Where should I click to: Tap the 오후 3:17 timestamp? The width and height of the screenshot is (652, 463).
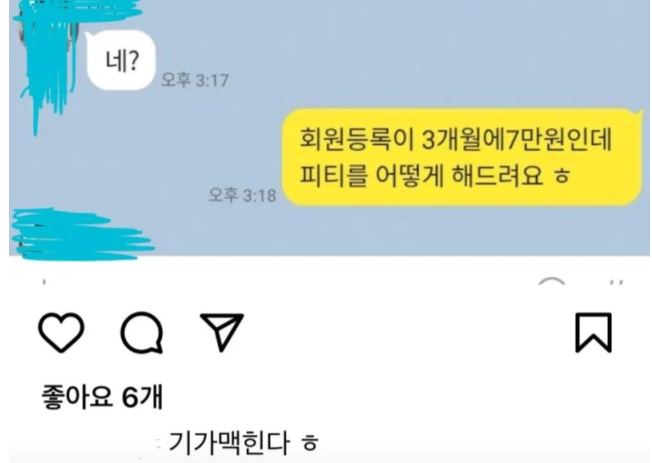tap(195, 79)
